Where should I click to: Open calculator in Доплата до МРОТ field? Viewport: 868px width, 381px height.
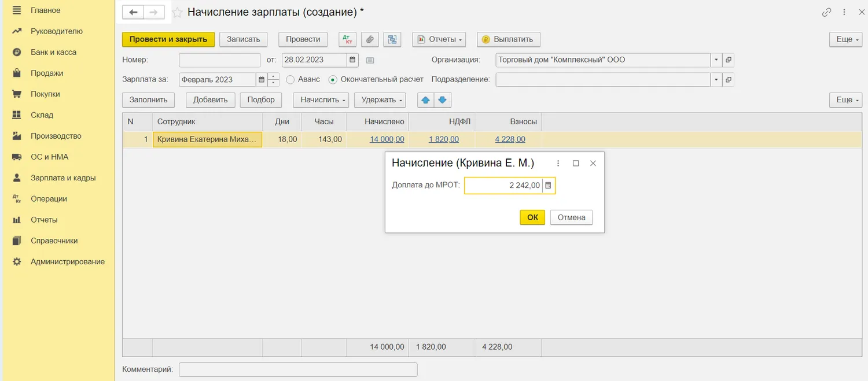click(549, 186)
